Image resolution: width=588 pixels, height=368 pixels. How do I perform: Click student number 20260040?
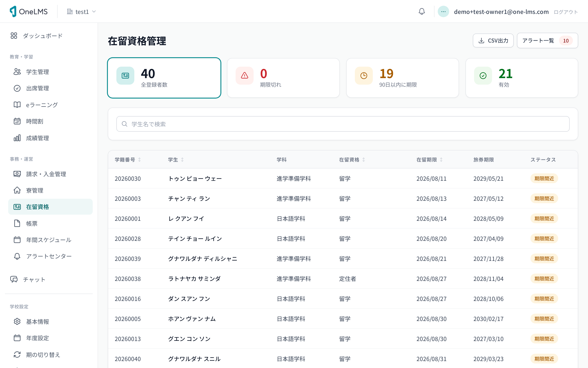[x=128, y=359]
